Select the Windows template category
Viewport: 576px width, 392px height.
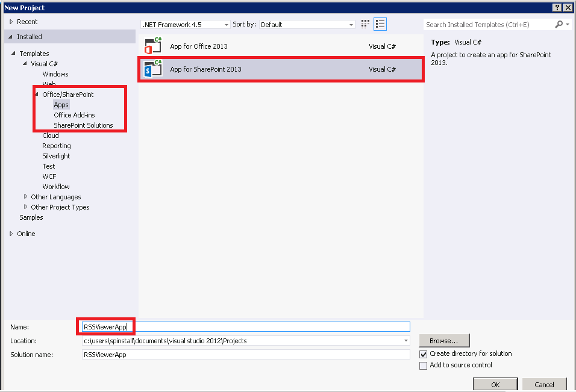click(x=55, y=74)
